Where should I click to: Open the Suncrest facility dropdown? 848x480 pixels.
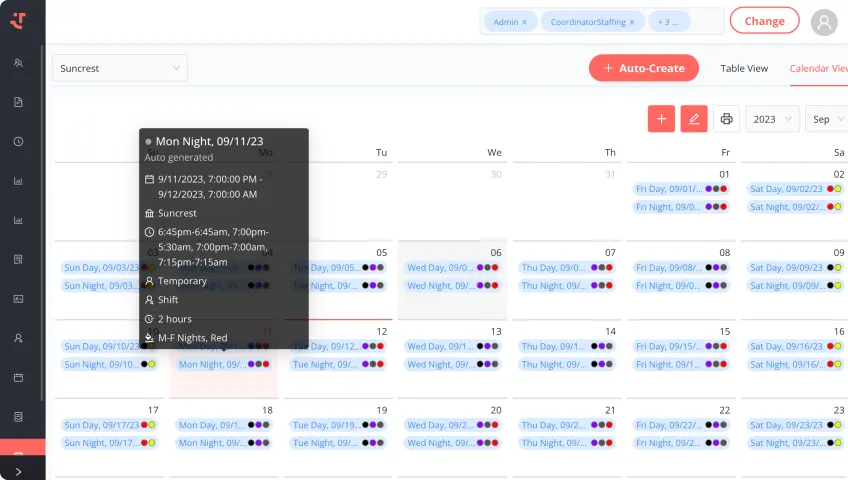click(120, 68)
